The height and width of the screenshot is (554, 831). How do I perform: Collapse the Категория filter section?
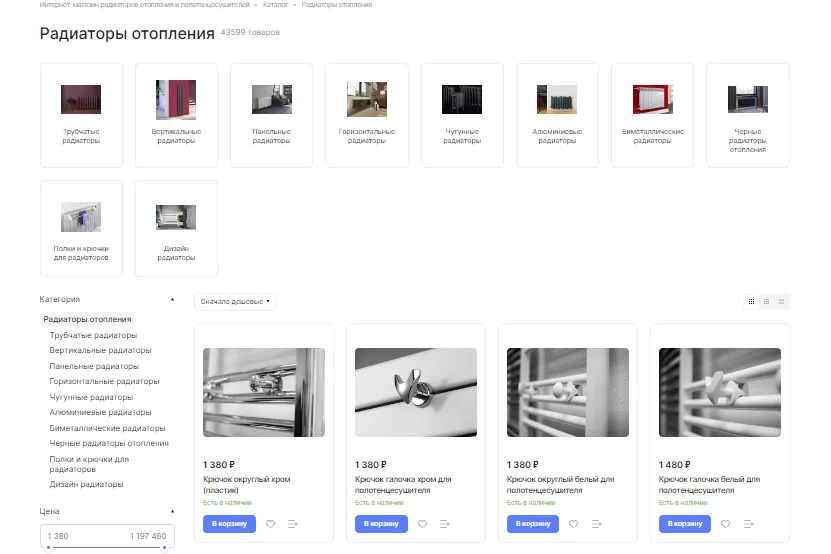[172, 300]
